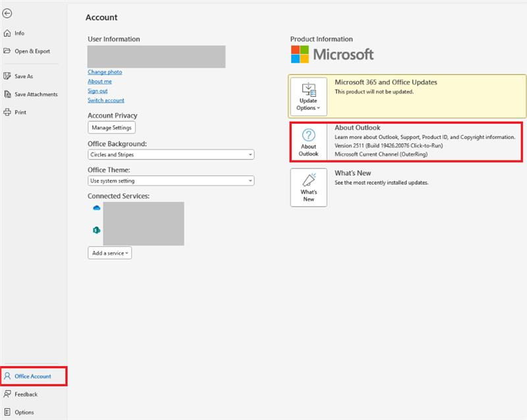Select the Print option in the sidebar

pyautogui.click(x=20, y=112)
